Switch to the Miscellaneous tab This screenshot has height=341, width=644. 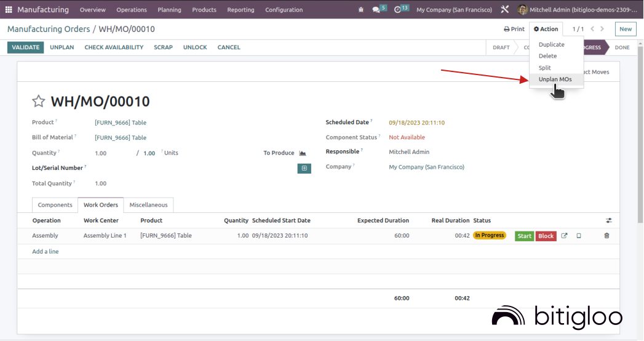[x=149, y=205]
